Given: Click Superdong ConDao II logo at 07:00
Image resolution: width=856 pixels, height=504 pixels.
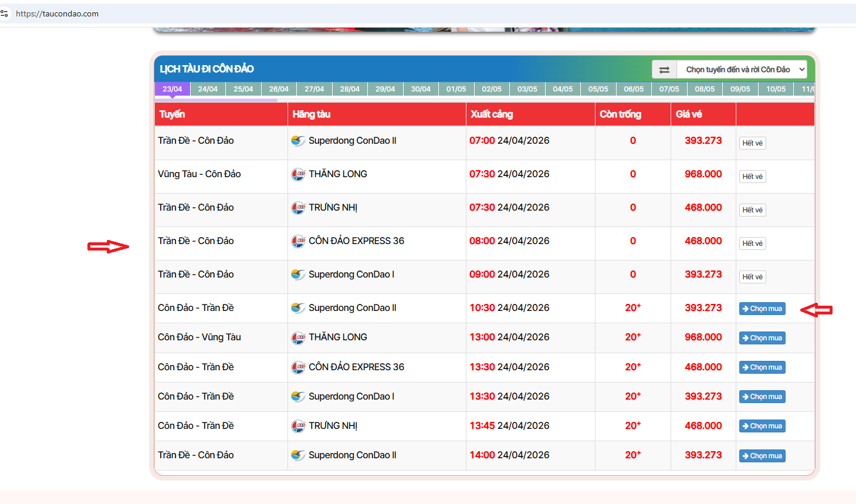Looking at the screenshot, I should pyautogui.click(x=298, y=141).
